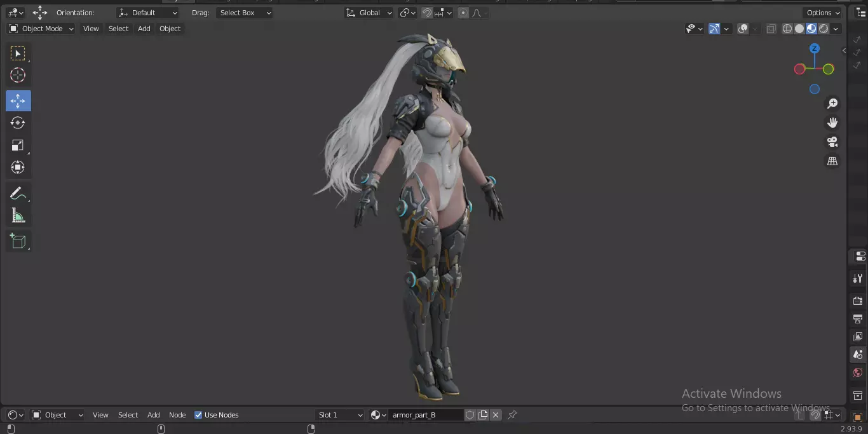868x434 pixels.
Task: Activate the Annotate pencil tool
Action: coord(18,194)
